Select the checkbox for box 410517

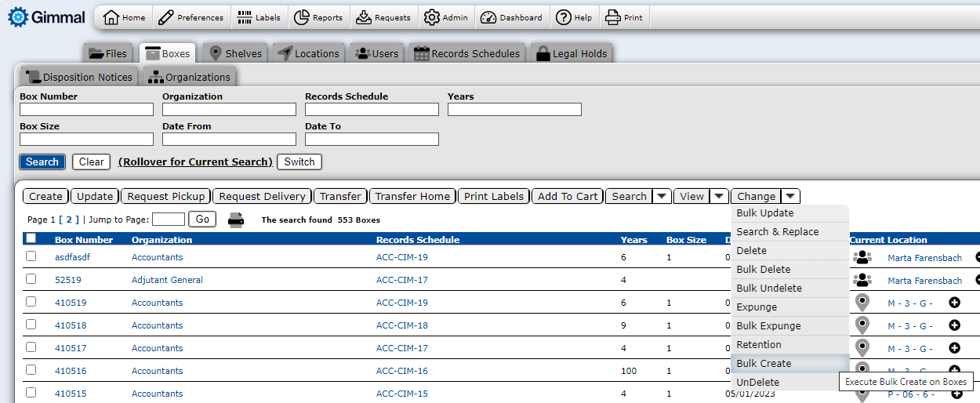point(31,347)
